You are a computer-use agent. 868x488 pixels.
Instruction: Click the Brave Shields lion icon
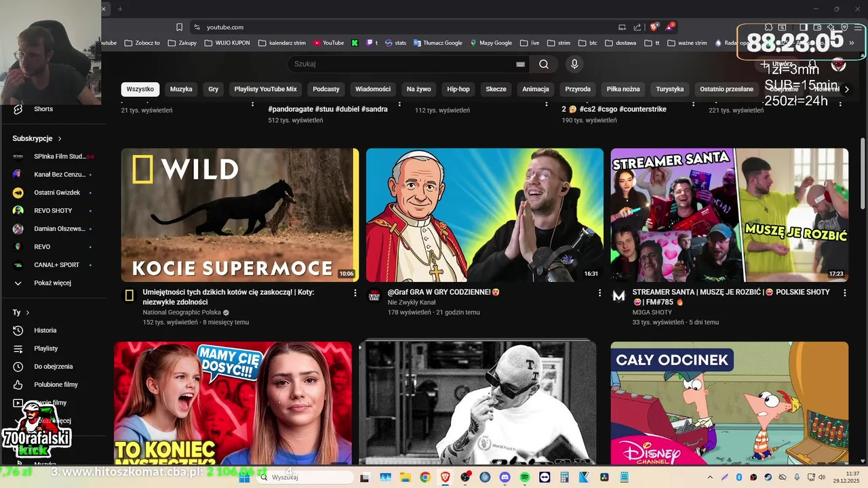[654, 27]
